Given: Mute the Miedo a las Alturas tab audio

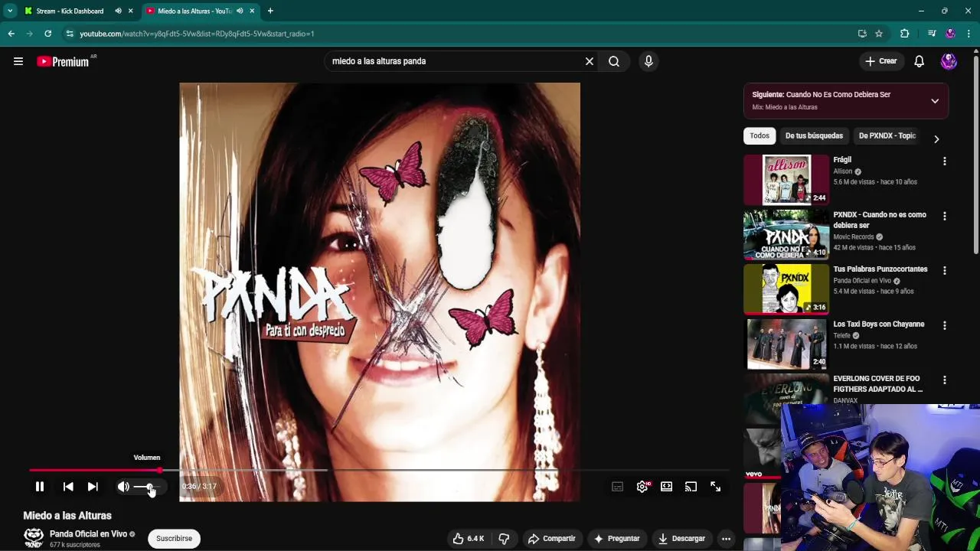Looking at the screenshot, I should (x=240, y=11).
